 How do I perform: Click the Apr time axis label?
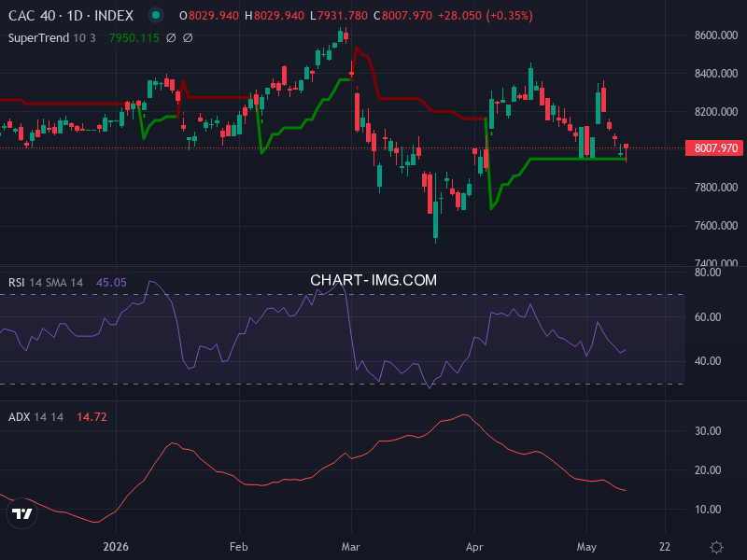pyautogui.click(x=474, y=547)
